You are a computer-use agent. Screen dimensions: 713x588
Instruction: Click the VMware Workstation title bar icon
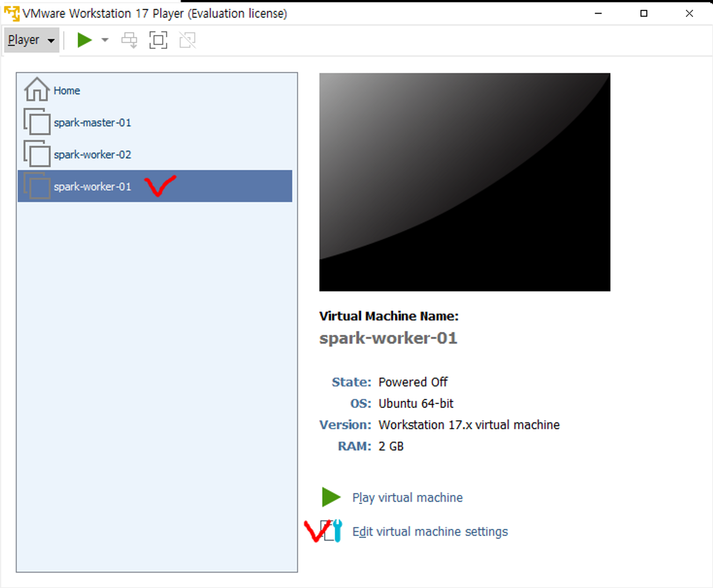tap(12, 14)
